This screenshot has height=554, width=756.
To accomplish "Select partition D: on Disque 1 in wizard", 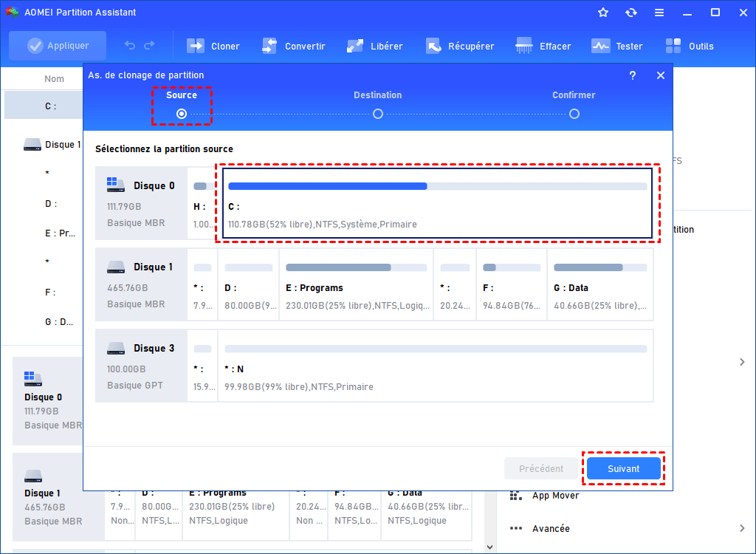I will [249, 284].
